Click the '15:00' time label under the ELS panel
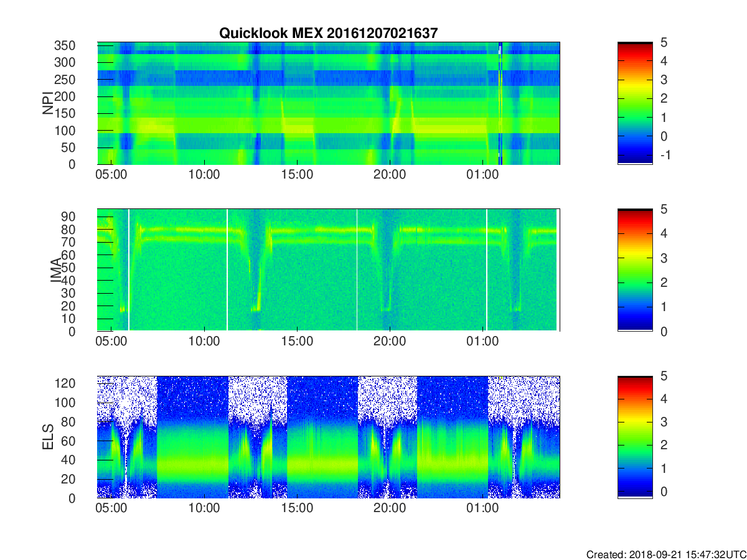This screenshot has width=747, height=560. [x=297, y=509]
